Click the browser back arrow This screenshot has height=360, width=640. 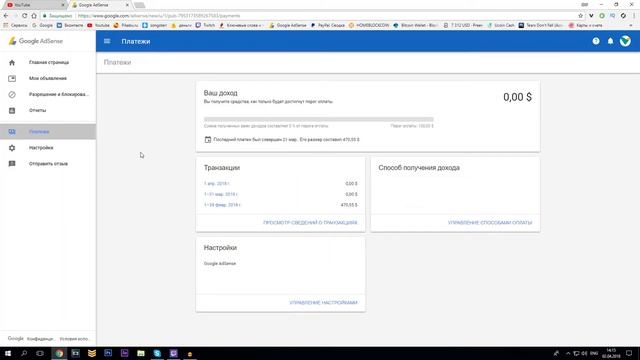pyautogui.click(x=6, y=16)
